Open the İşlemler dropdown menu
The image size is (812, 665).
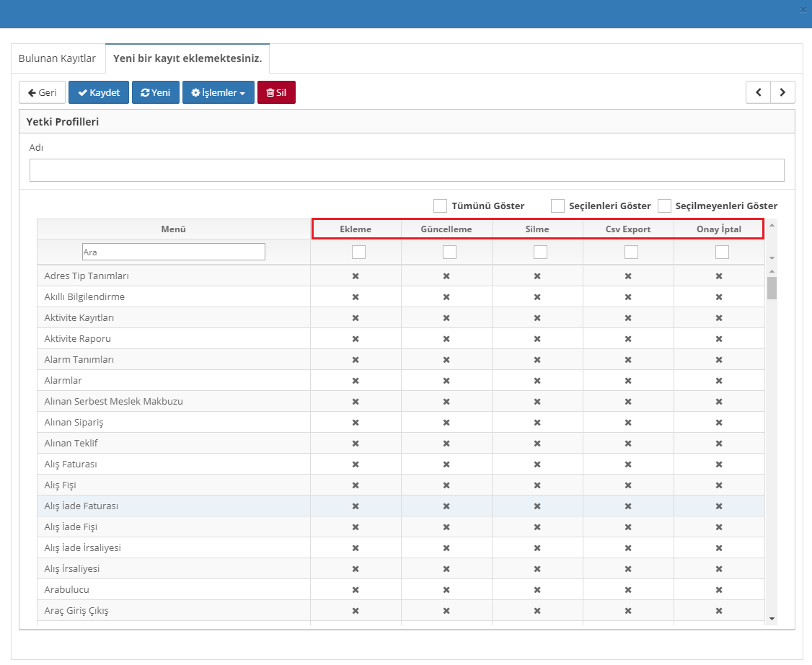point(218,92)
